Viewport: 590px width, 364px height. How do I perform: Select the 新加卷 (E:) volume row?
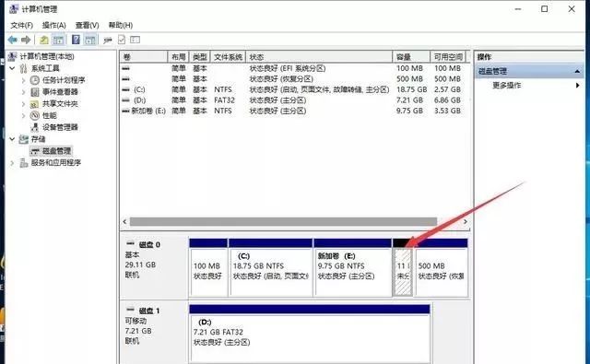point(294,111)
